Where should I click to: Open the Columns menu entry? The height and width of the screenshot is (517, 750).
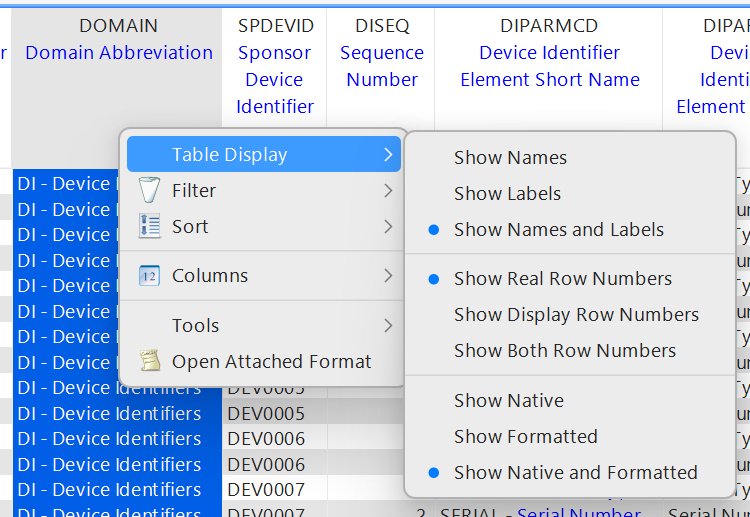click(264, 275)
